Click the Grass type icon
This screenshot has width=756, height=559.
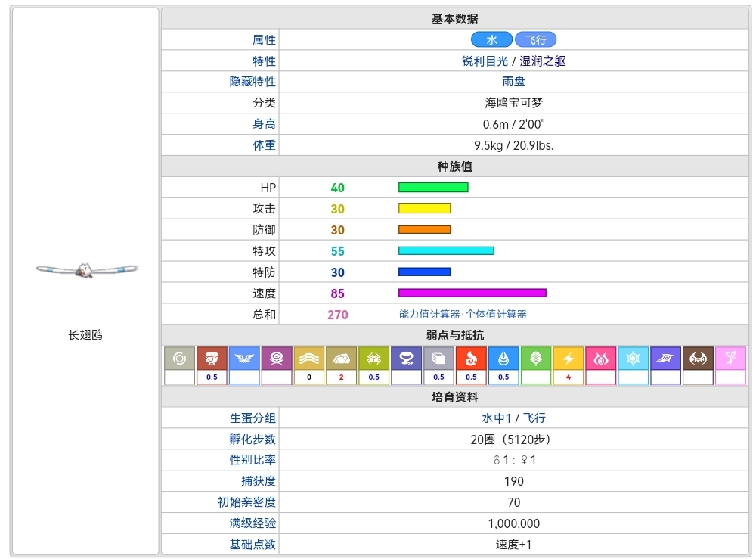(536, 359)
